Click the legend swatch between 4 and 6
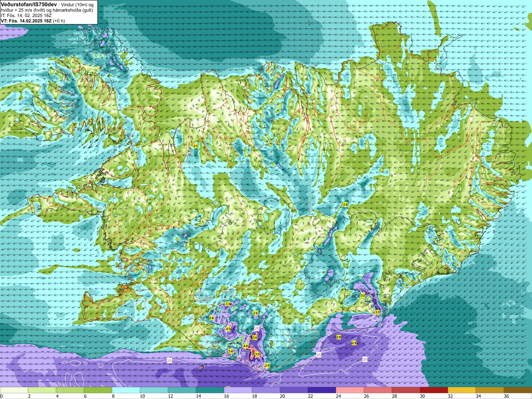 (70, 390)
